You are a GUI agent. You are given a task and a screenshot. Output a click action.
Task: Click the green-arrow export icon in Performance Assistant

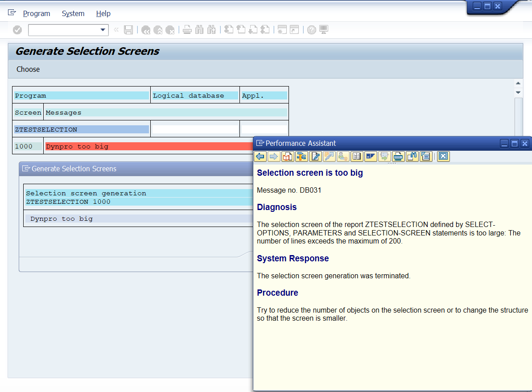[384, 157]
